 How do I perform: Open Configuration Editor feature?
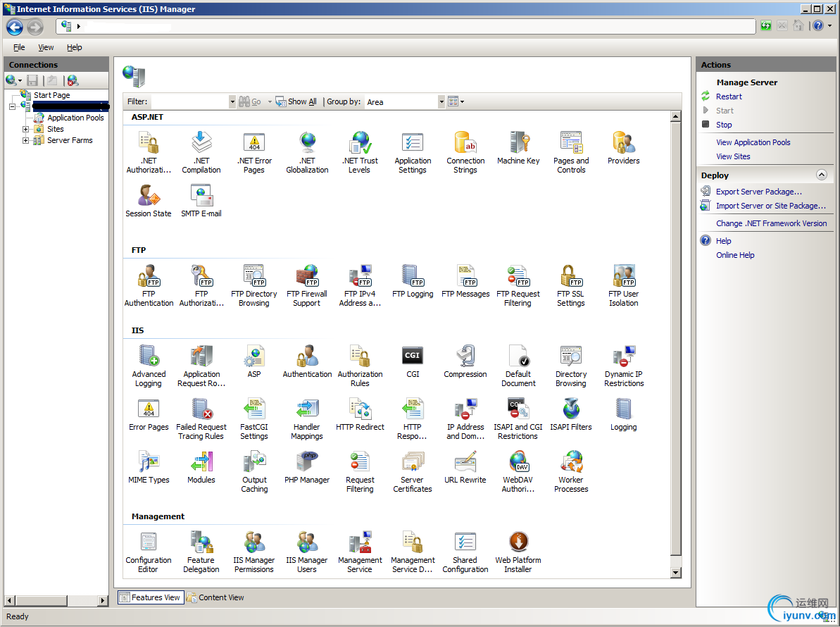tap(149, 552)
